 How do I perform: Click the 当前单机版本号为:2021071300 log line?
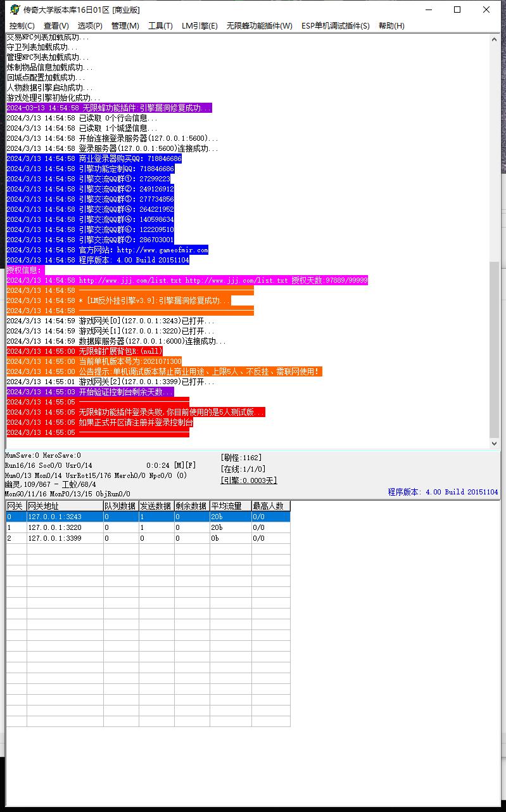click(x=94, y=361)
